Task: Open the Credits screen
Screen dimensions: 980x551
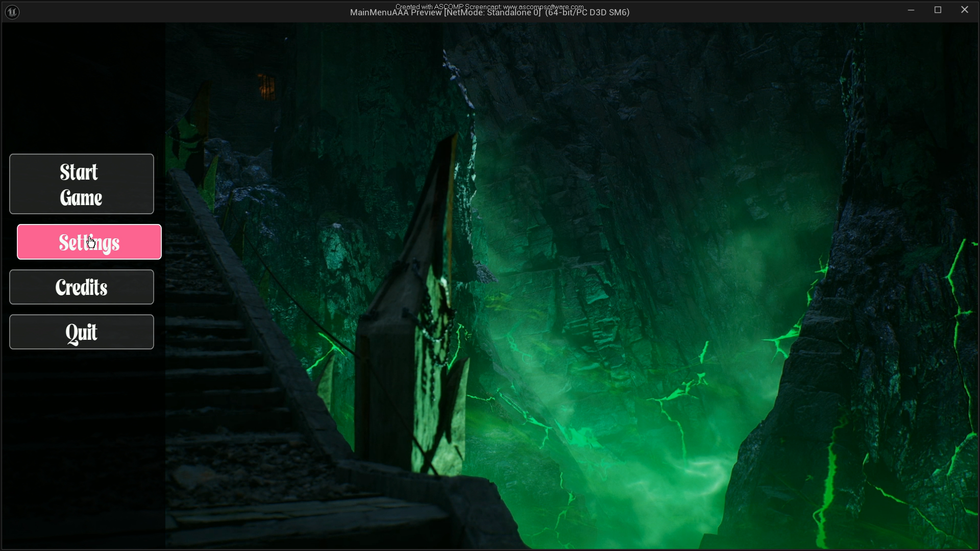Action: pos(82,287)
